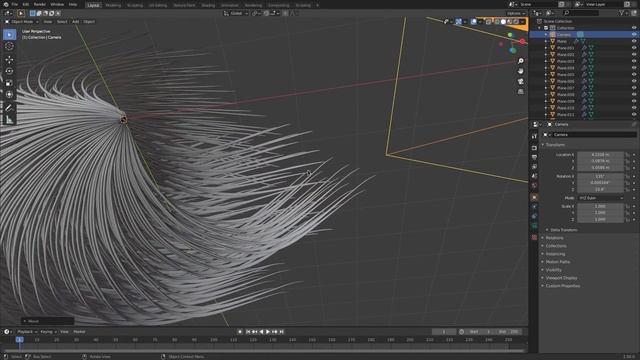Switch to the Sculpting workspace tab
The width and height of the screenshot is (640, 360).
tap(135, 5)
